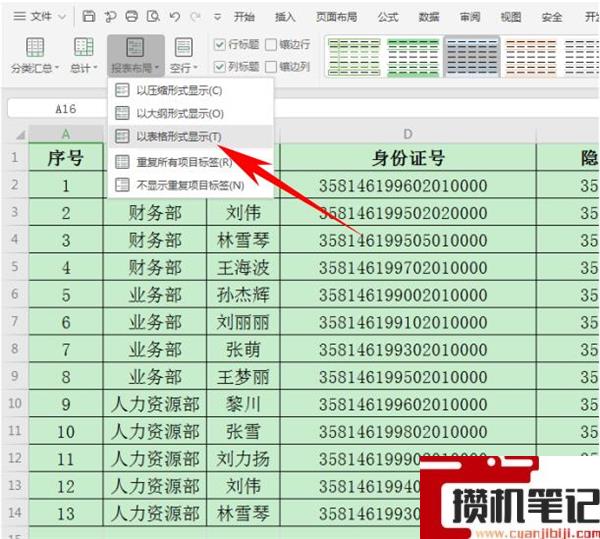Switch to 视图 tab

[511, 17]
